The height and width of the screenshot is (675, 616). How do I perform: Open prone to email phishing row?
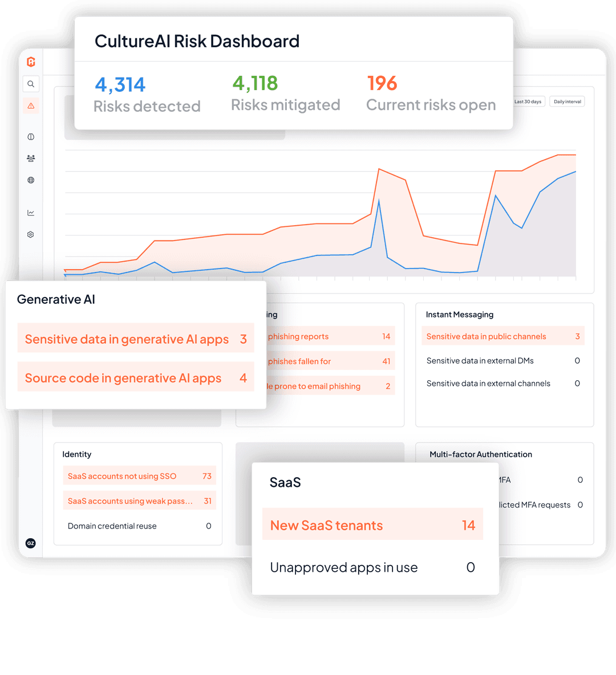pos(330,386)
